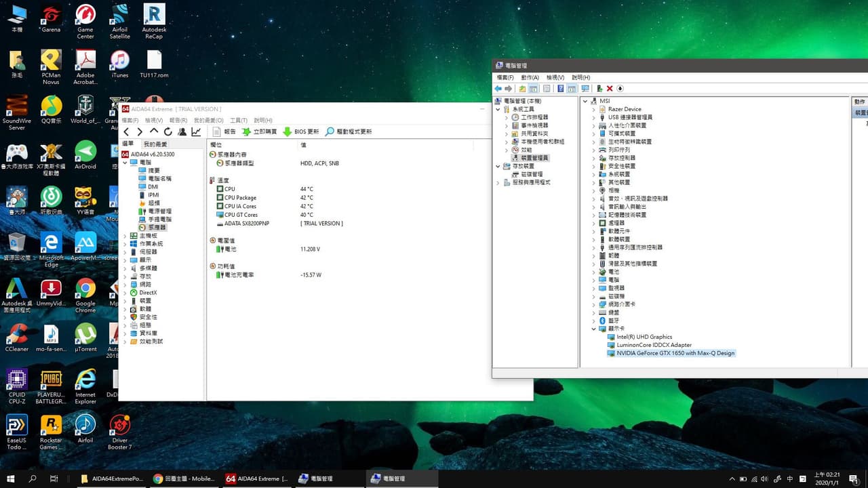Viewport: 868px width, 488px height.
Task: Open the Driver Booster 7 desktop icon
Action: pyautogui.click(x=119, y=432)
